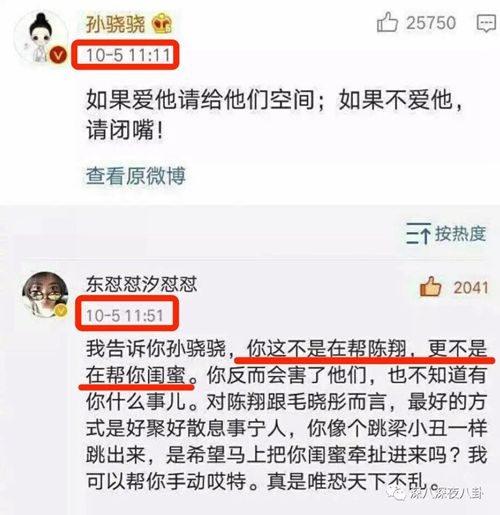Viewport: 500px width, 515px height.
Task: Open 孙骁骁 username profile link
Action: 115,24
